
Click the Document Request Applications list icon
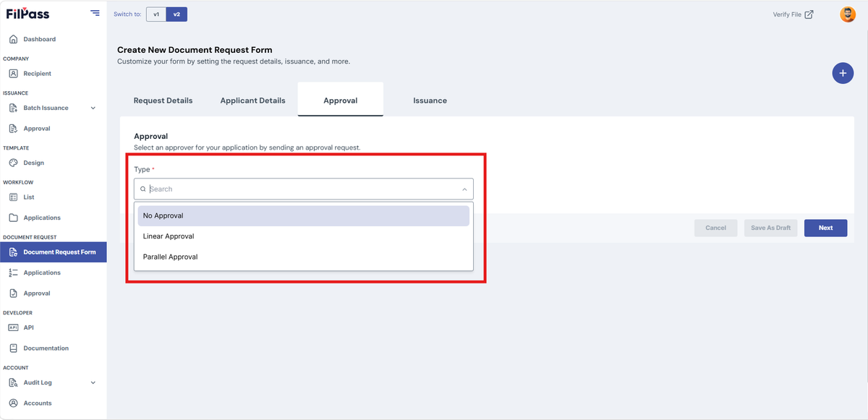[13, 273]
